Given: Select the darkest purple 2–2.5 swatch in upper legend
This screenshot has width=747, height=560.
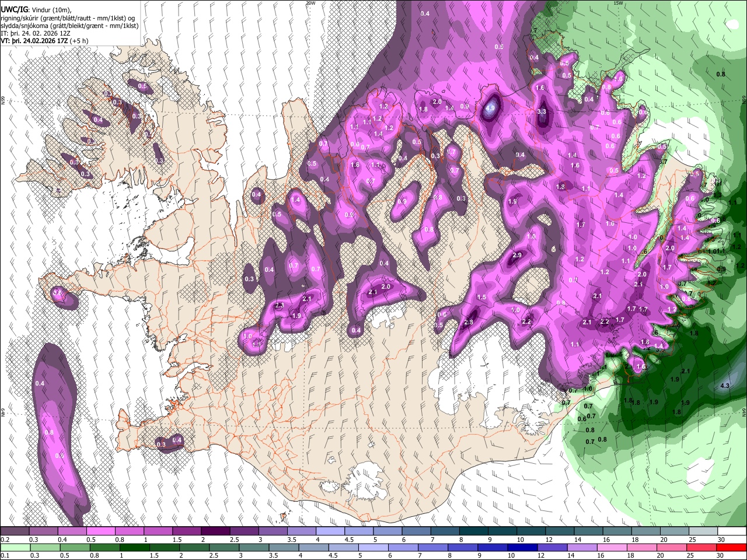Looking at the screenshot, I should pos(215,531).
